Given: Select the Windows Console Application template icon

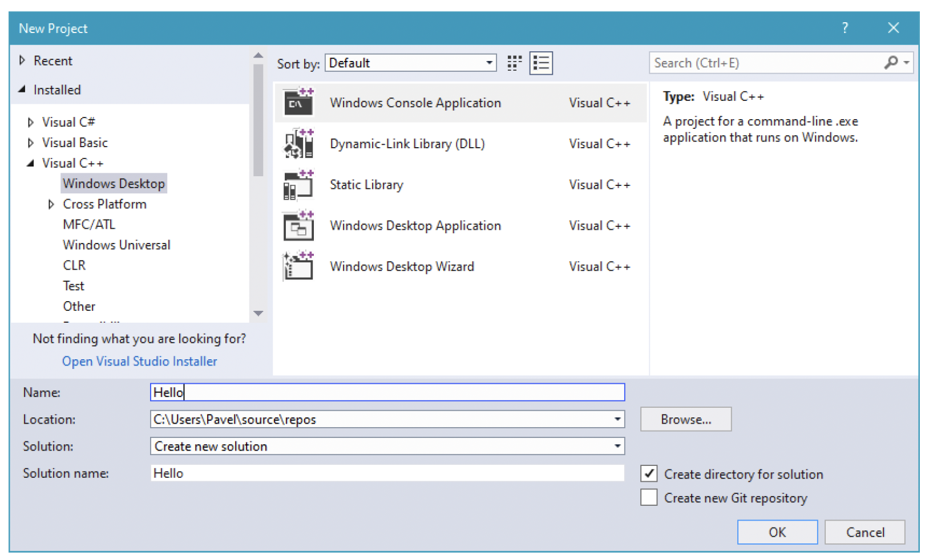Looking at the screenshot, I should tap(299, 103).
